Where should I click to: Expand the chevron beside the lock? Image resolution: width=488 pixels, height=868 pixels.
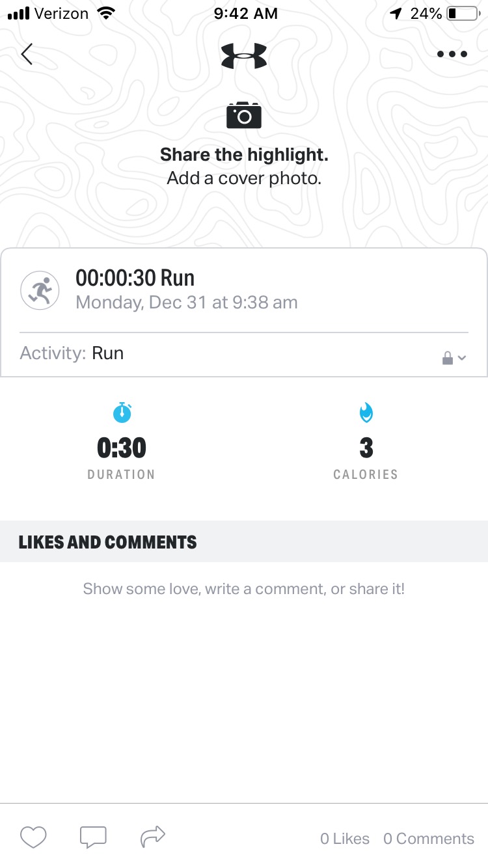pyautogui.click(x=462, y=359)
